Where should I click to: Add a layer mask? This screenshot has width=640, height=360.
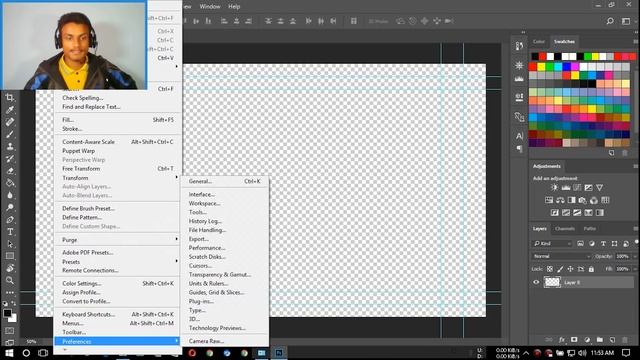tap(574, 340)
